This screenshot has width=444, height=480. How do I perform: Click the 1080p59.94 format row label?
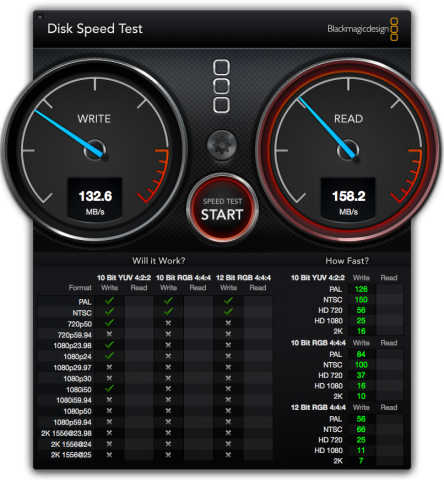pyautogui.click(x=72, y=422)
